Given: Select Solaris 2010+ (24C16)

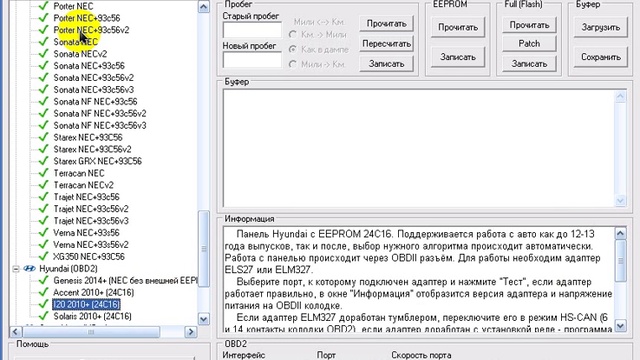Looking at the screenshot, I should [x=92, y=316].
